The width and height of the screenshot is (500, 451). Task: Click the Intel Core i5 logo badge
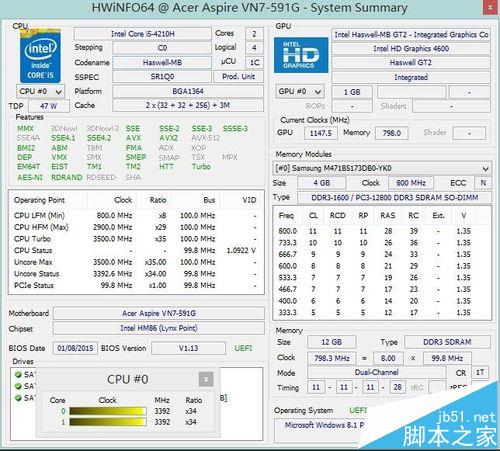[x=40, y=55]
